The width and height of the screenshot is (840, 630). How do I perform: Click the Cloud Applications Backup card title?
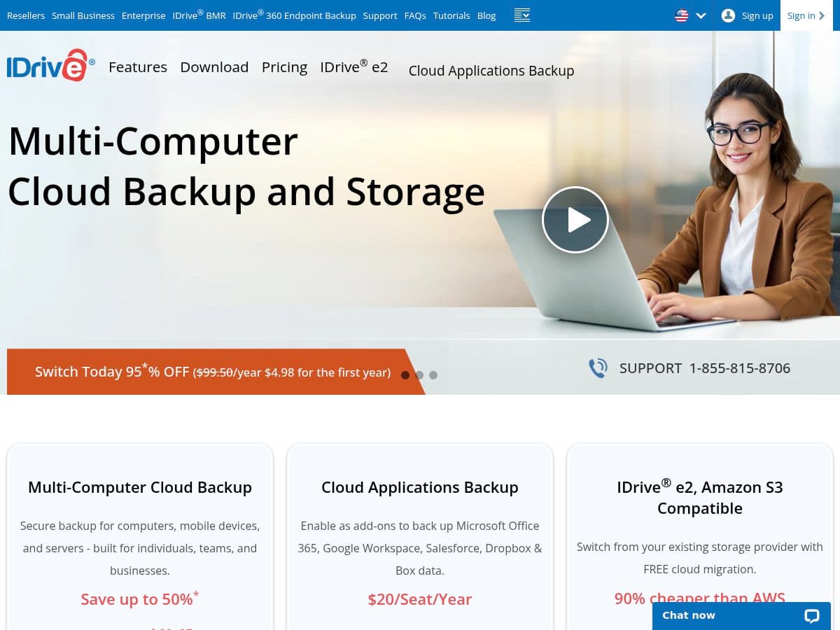(420, 487)
